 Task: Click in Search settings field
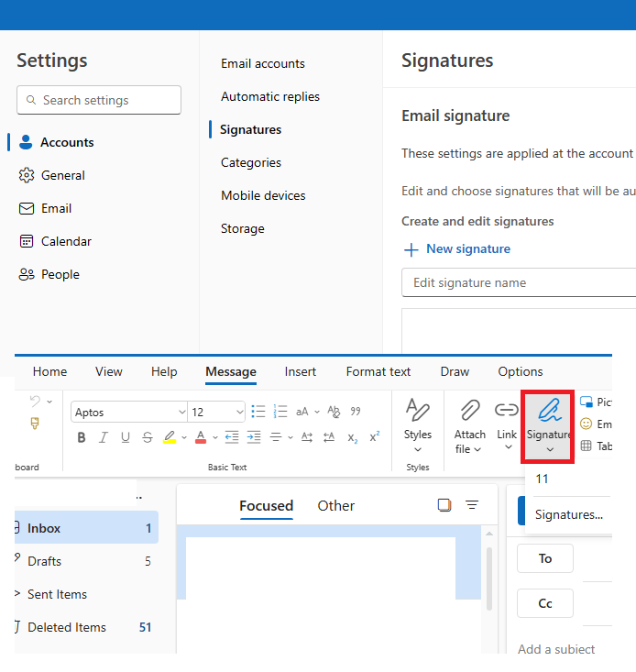[99, 100]
